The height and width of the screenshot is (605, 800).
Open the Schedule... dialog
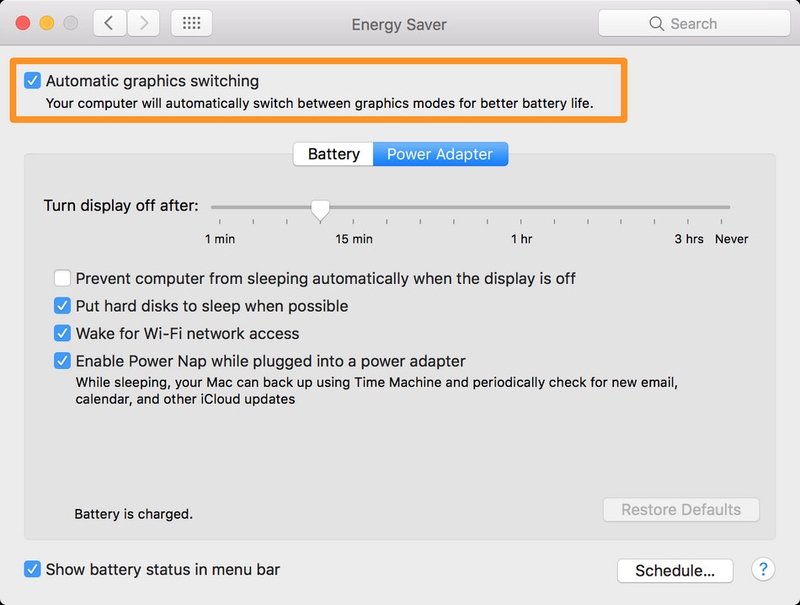(675, 571)
